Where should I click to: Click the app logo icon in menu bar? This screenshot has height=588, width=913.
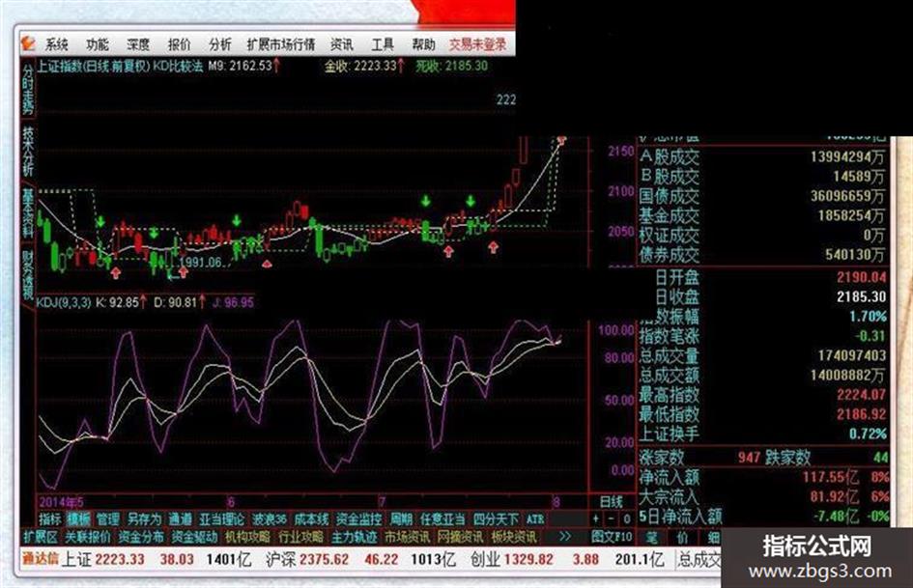[x=29, y=43]
